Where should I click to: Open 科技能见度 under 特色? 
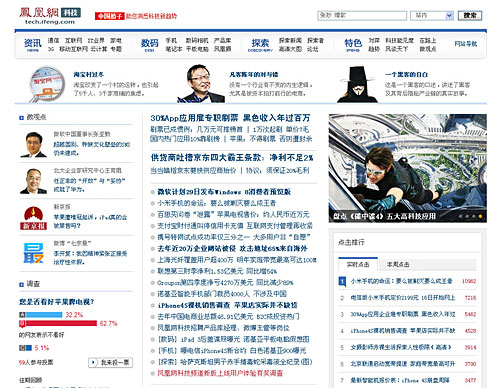tap(399, 41)
